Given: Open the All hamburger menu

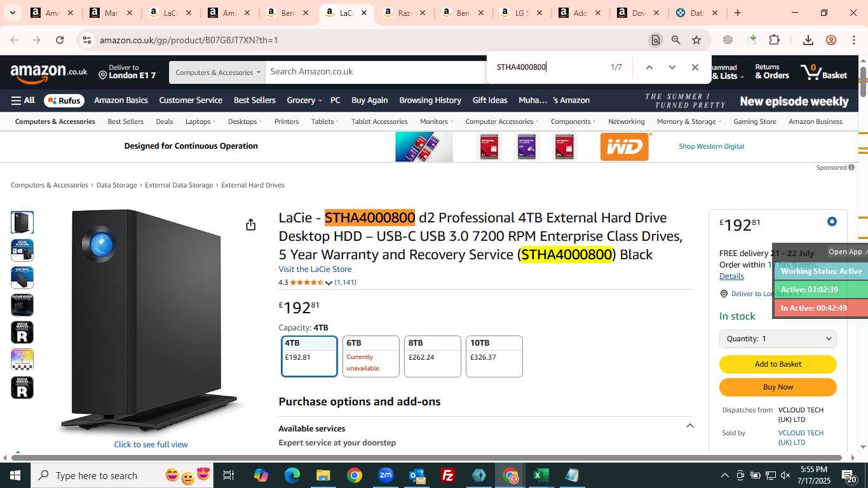Looking at the screenshot, I should coord(23,100).
